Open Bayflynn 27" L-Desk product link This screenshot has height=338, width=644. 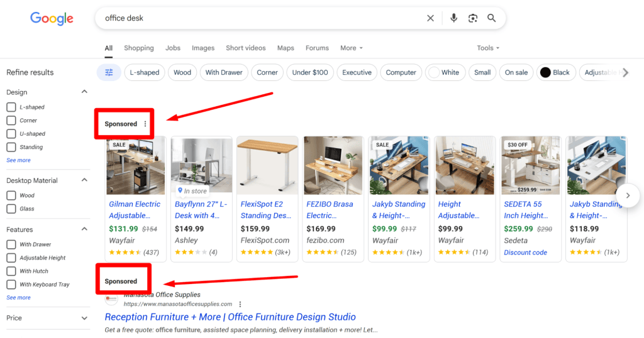(x=201, y=210)
